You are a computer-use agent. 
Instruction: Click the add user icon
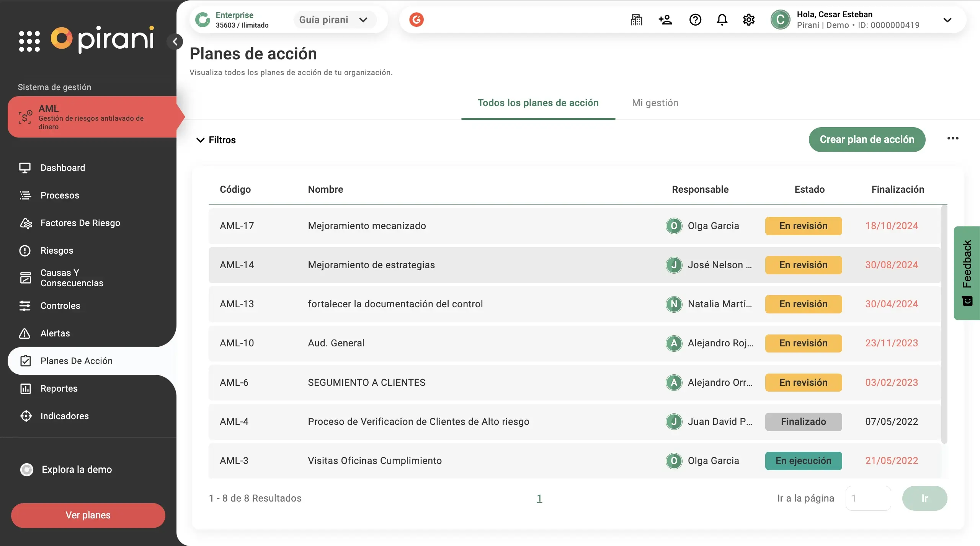(665, 20)
